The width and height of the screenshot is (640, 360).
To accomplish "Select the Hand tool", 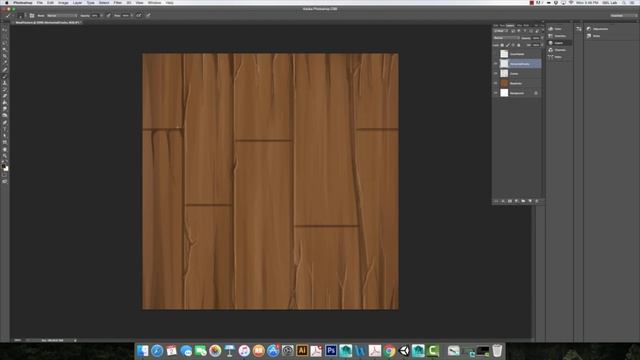I will point(5,149).
